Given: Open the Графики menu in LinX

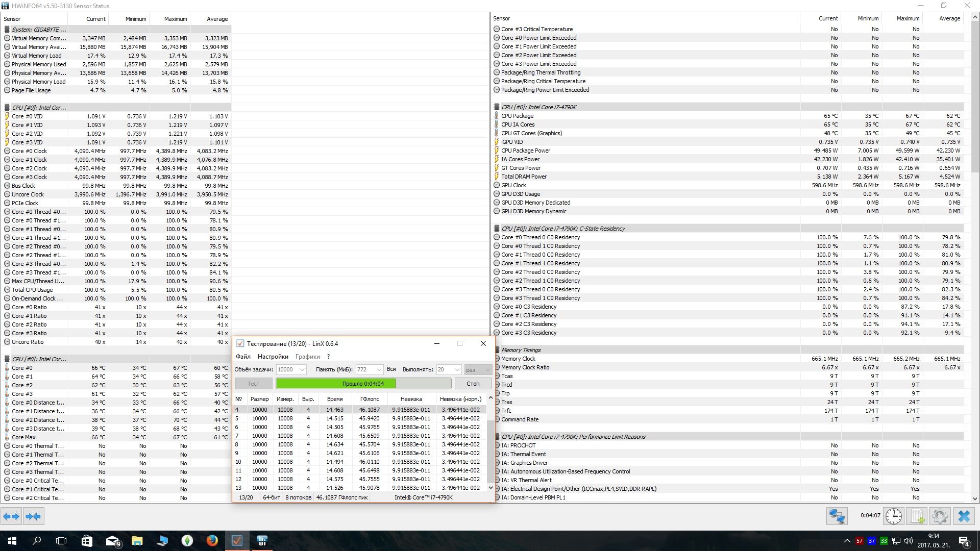Looking at the screenshot, I should [307, 357].
